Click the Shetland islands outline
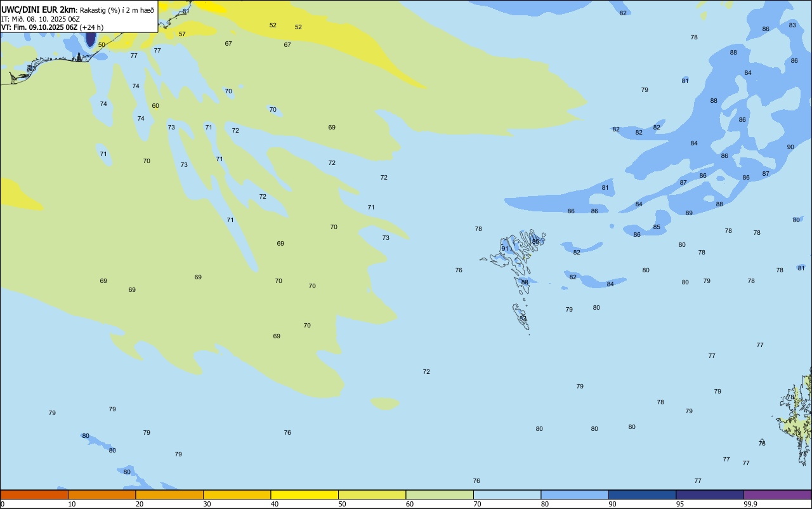812x509 pixels. [x=796, y=416]
